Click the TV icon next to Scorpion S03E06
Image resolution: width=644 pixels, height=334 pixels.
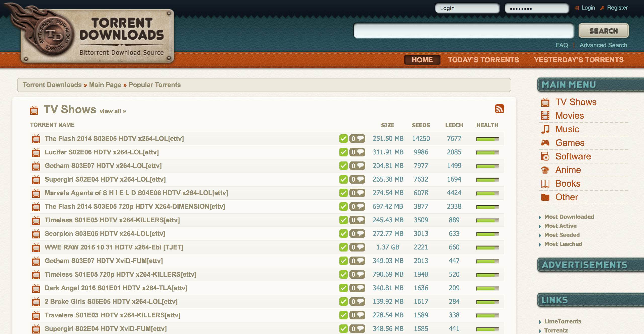36,234
